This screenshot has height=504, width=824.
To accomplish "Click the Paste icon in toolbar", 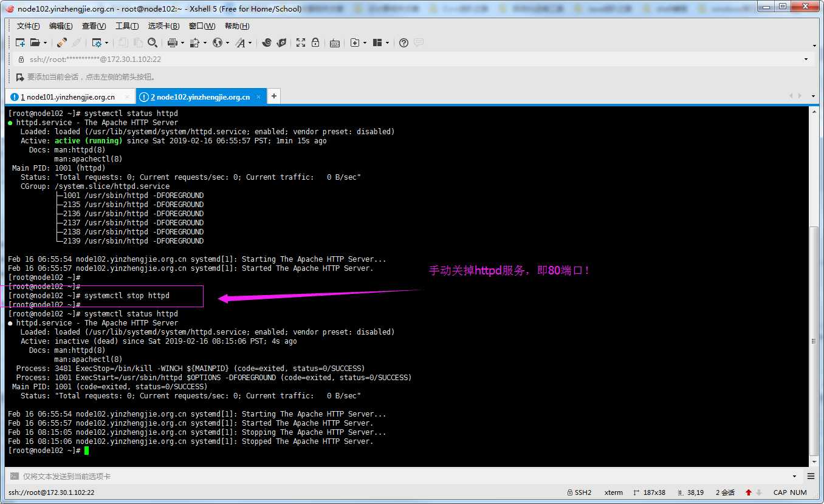I will coord(138,43).
